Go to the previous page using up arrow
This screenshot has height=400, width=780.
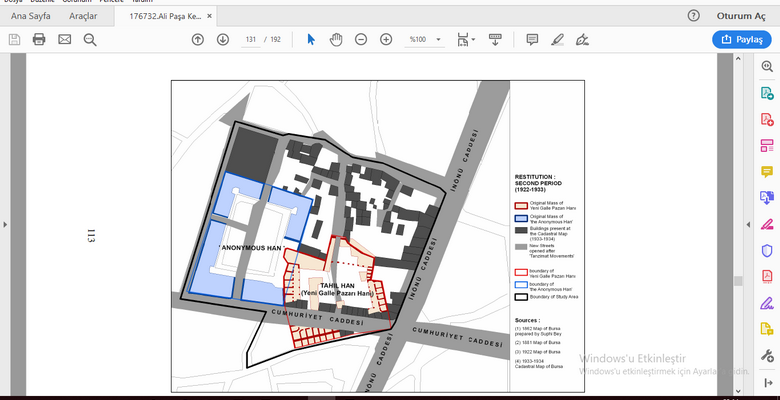coord(198,39)
